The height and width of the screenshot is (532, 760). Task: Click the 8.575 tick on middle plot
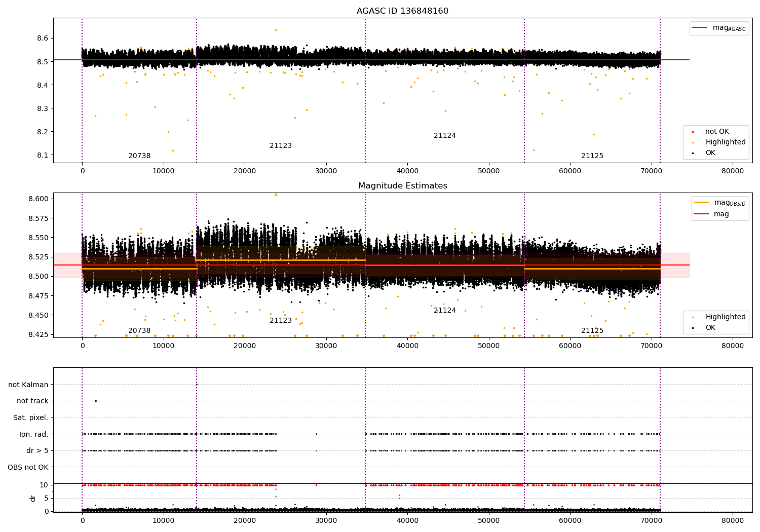point(39,218)
